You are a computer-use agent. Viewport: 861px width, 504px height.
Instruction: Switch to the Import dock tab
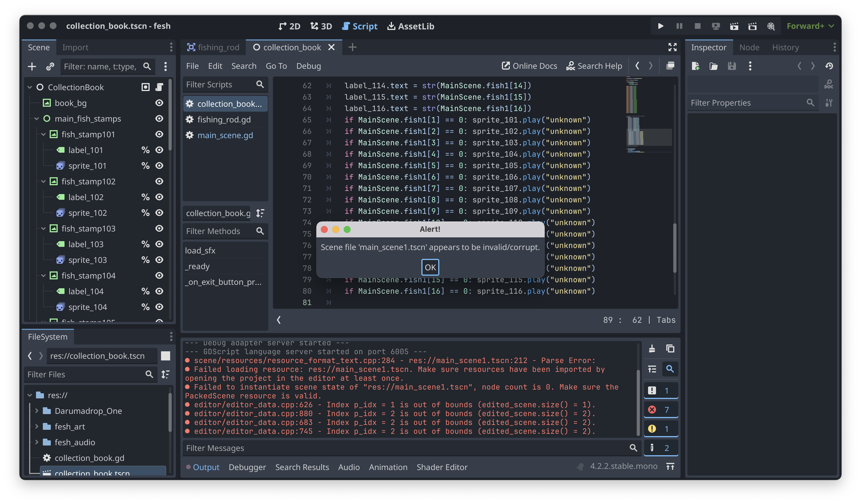(x=75, y=47)
